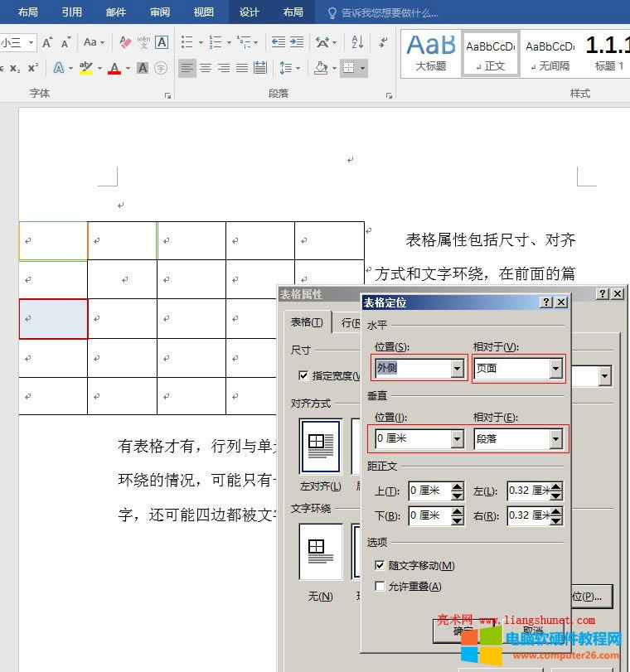Toggle 随文字移动 checkbox
This screenshot has width=630, height=672.
pyautogui.click(x=380, y=565)
